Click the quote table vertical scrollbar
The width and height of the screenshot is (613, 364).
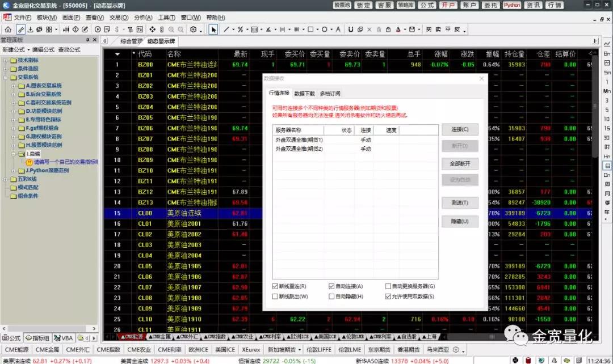(595, 105)
